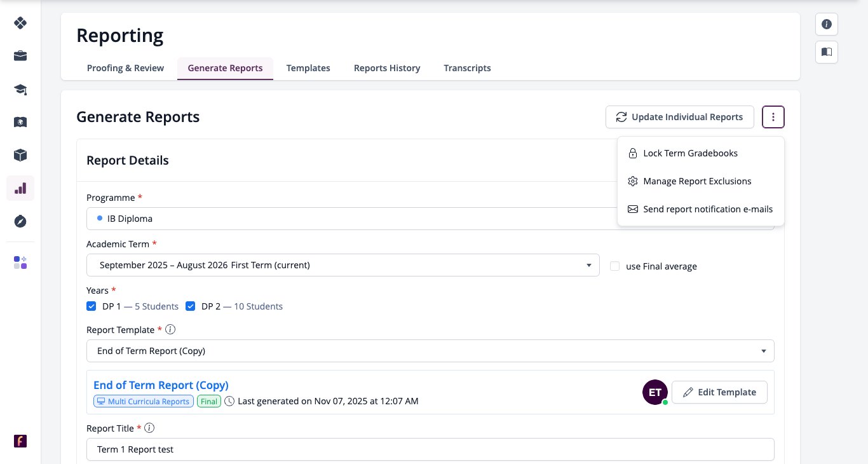Click the ET user avatar

pos(654,392)
